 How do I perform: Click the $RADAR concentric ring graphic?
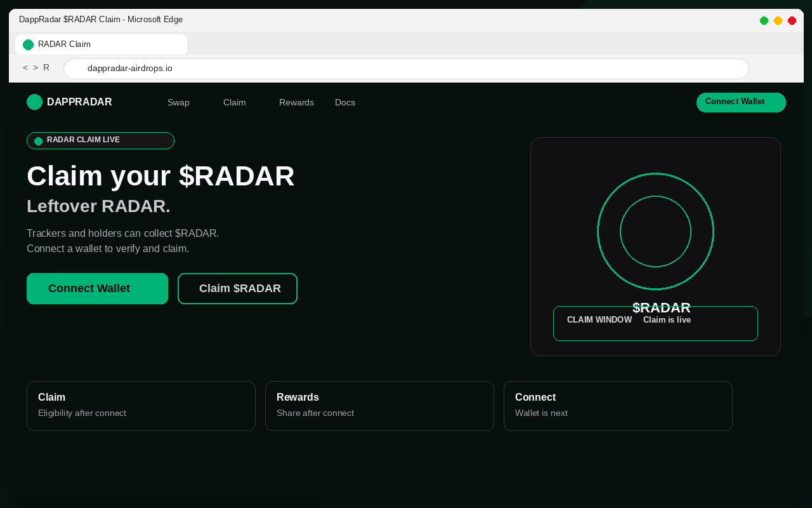tap(655, 231)
